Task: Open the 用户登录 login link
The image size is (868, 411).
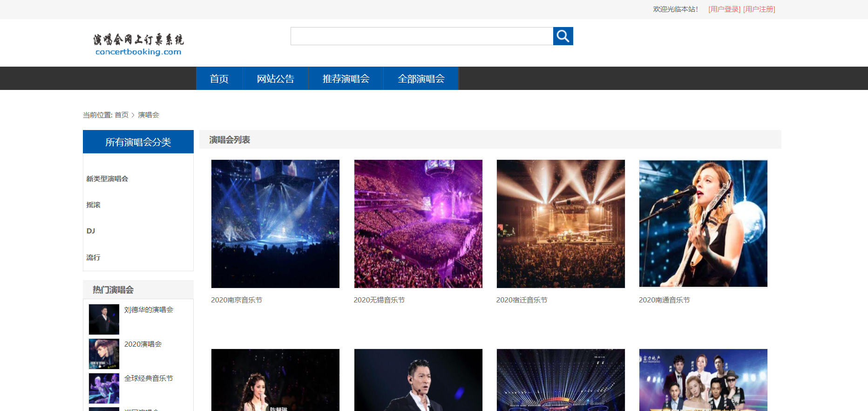Action: coord(724,9)
